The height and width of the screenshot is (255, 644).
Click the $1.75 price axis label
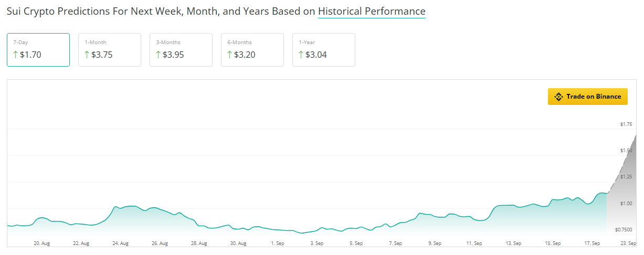click(x=626, y=124)
